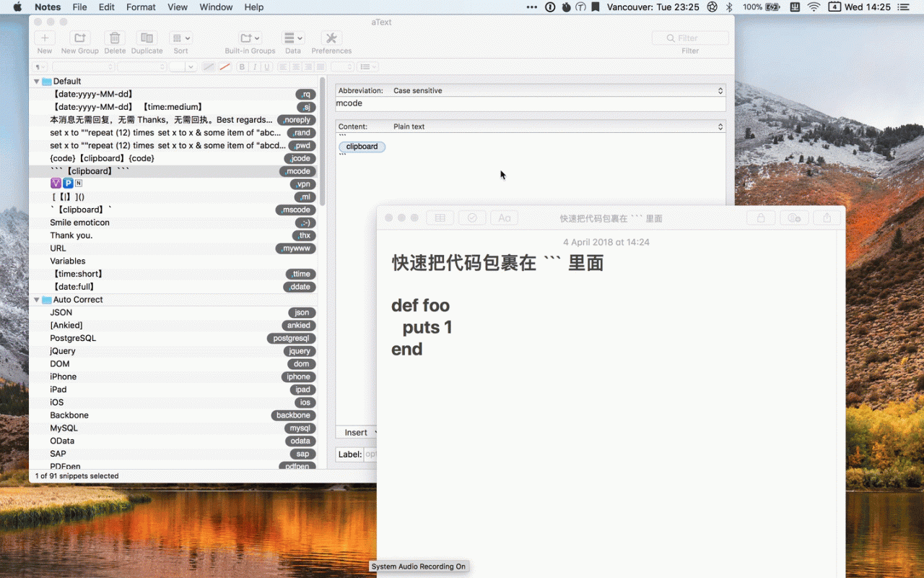Open the Built-in Groups dropdown
The width and height of the screenshot is (924, 578).
pyautogui.click(x=250, y=38)
